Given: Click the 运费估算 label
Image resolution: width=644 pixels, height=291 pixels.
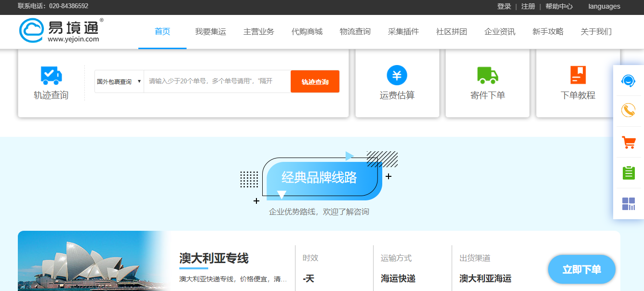Looking at the screenshot, I should coord(397,95).
